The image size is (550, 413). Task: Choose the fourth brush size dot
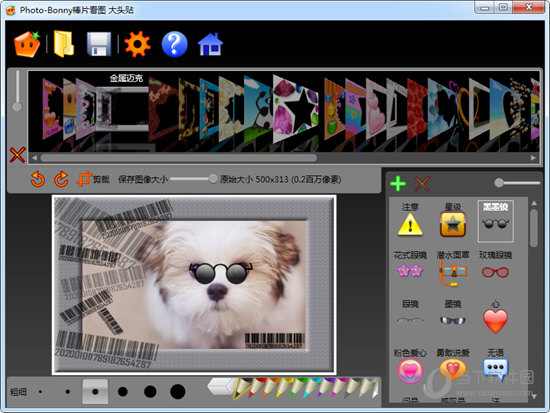pos(123,392)
